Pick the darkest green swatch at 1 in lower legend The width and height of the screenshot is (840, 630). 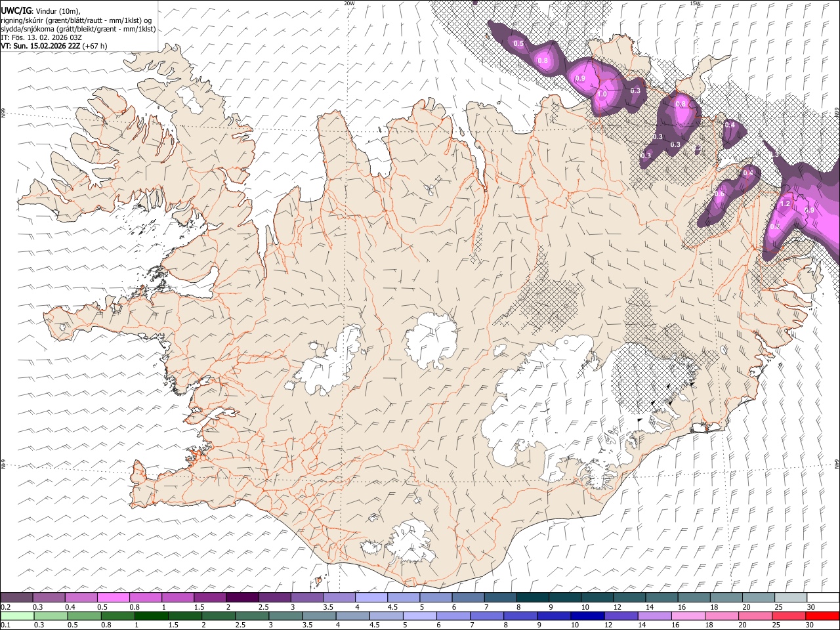(x=151, y=616)
